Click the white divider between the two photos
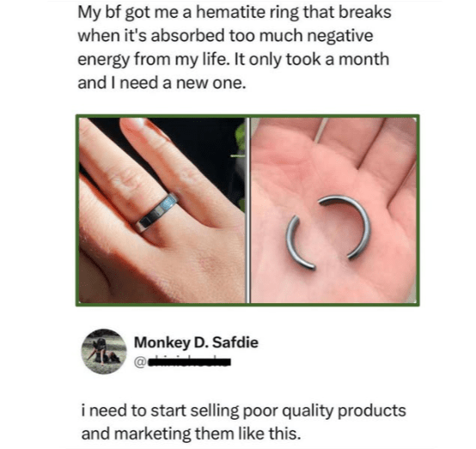Screen dimensions: 476x449 coord(248,210)
